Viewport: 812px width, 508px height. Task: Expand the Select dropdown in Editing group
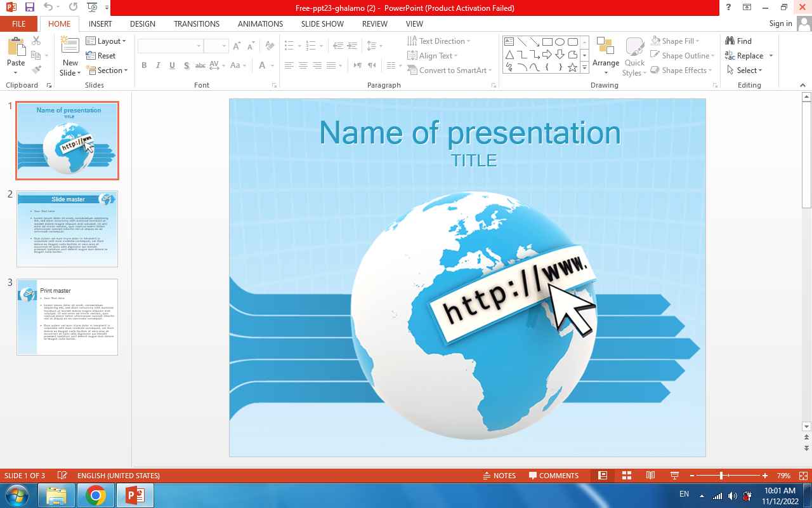(x=745, y=70)
